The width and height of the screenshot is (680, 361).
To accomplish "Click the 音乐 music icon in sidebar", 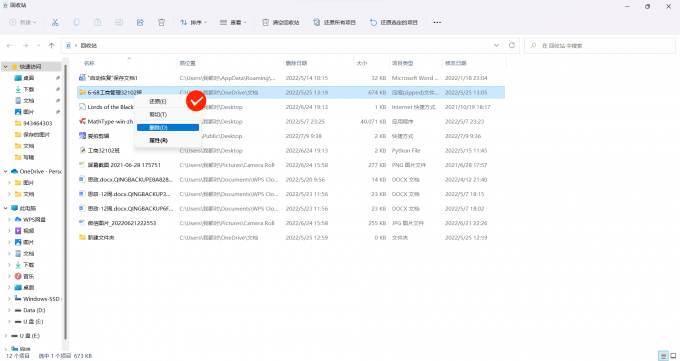I will point(18,276).
